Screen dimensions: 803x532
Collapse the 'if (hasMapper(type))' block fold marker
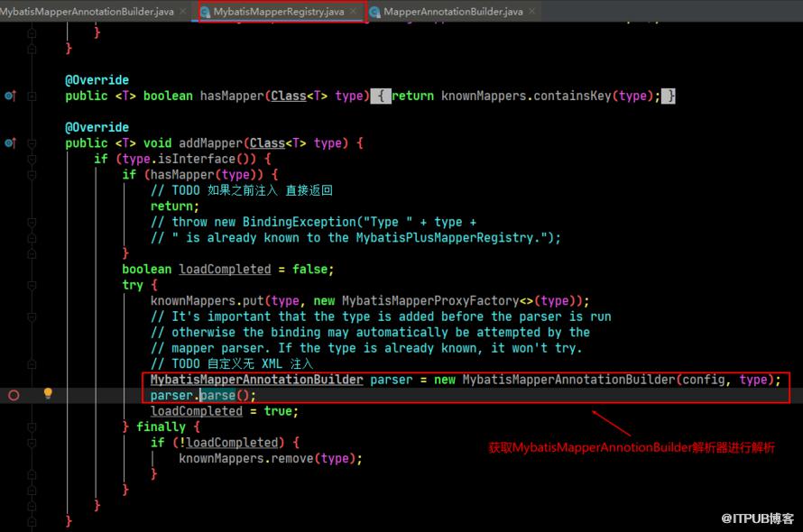click(x=32, y=175)
